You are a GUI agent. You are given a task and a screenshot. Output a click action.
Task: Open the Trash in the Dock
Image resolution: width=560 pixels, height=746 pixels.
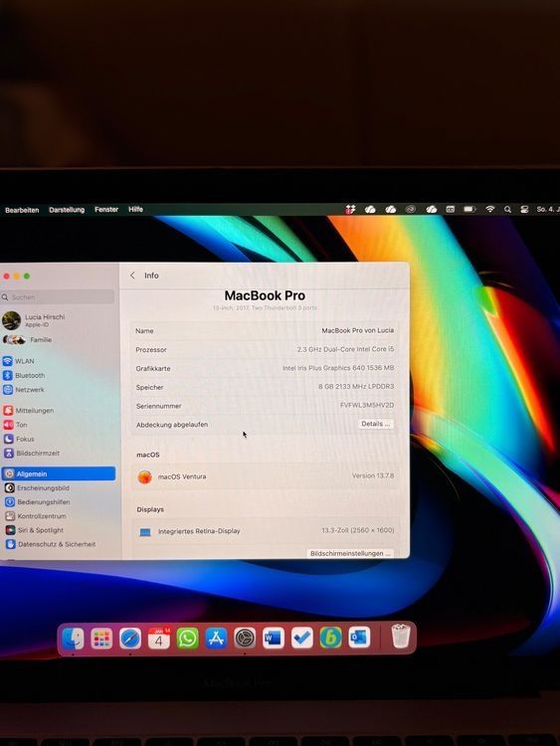[400, 637]
